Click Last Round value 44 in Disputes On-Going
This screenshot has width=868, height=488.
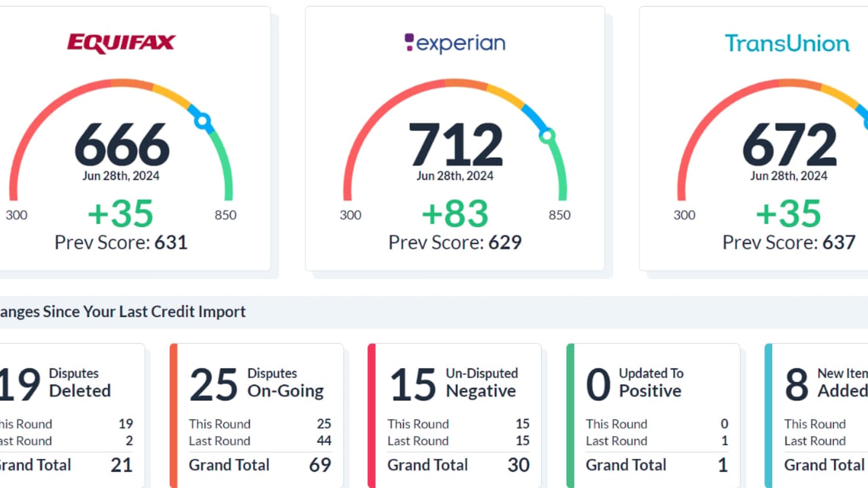[324, 441]
